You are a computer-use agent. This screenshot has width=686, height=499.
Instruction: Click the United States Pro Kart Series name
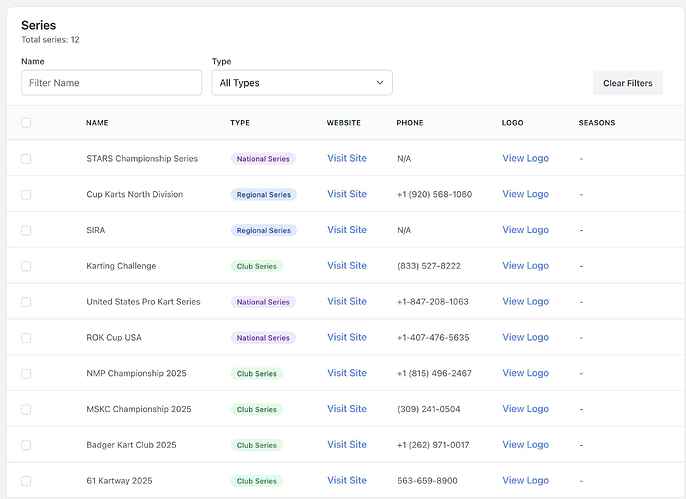[143, 302]
